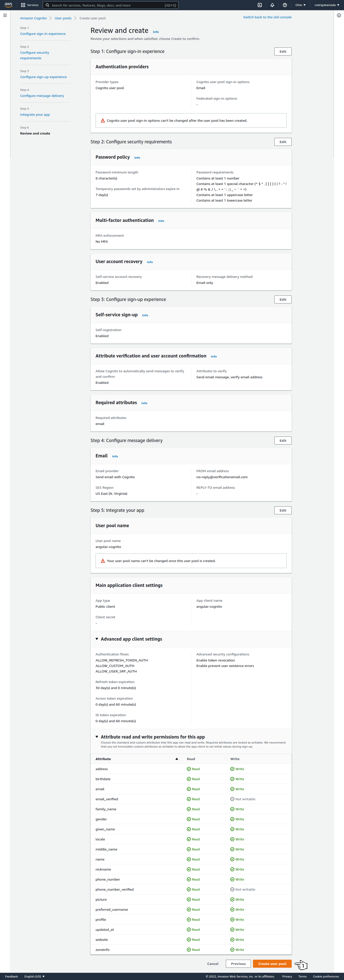The image size is (344, 980).
Task: Click Previous to go back
Action: click(238, 964)
